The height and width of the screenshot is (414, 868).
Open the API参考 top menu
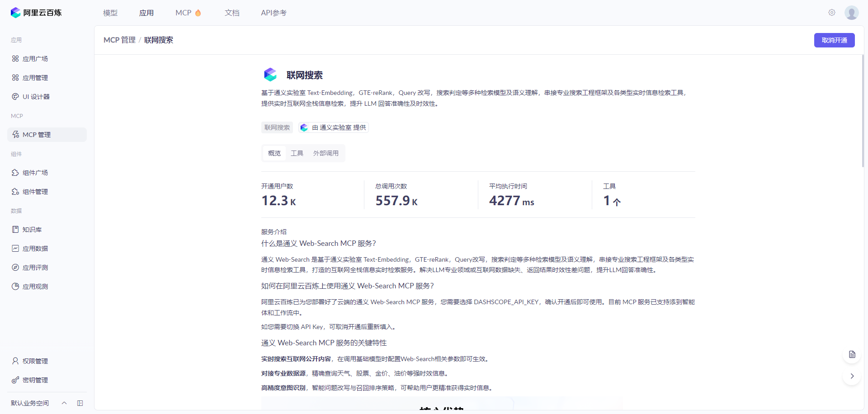274,13
